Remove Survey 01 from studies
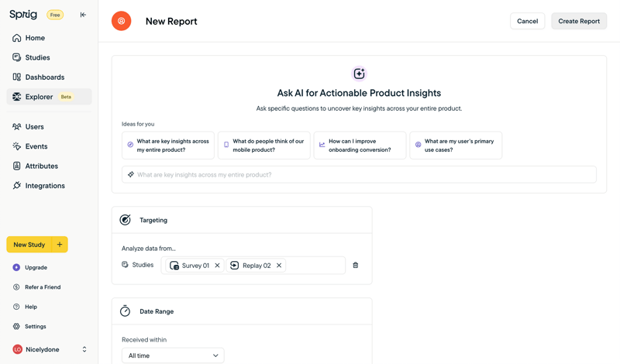Image resolution: width=620 pixels, height=364 pixels. (x=217, y=266)
